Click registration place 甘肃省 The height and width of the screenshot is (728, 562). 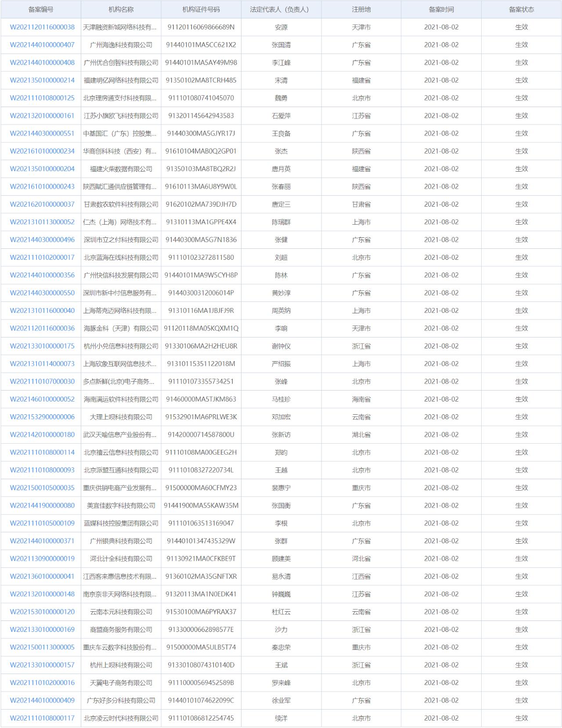[x=361, y=204]
